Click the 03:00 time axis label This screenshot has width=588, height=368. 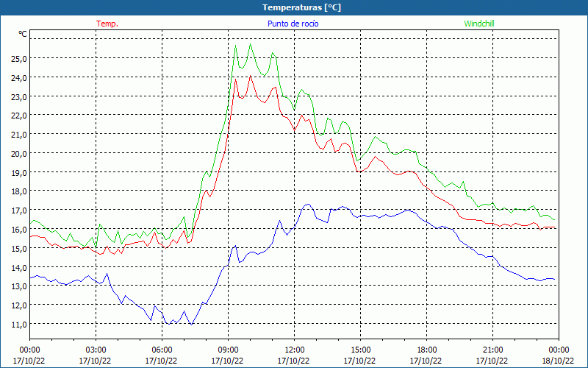pos(96,350)
